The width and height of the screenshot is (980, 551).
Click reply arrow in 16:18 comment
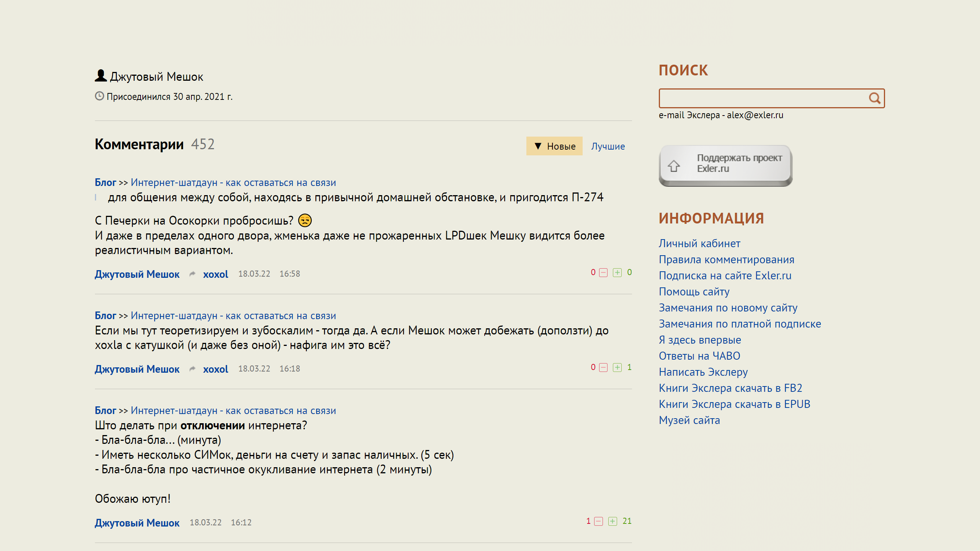[192, 369]
